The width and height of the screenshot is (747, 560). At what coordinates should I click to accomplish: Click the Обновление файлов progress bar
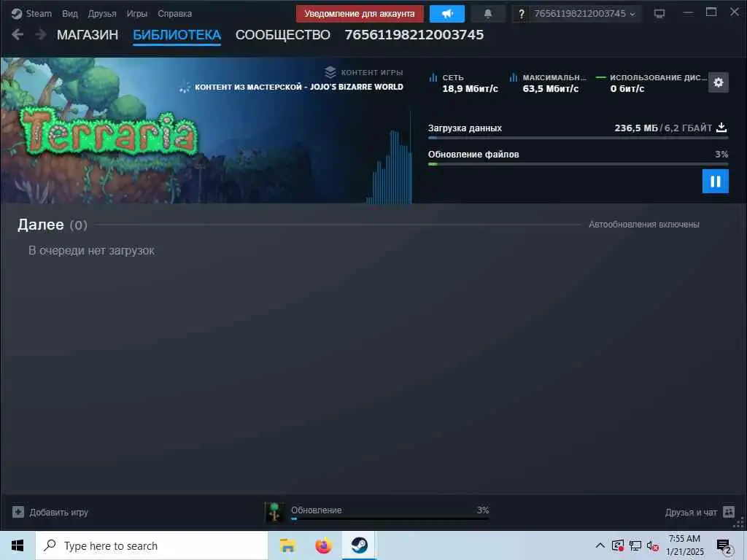[578, 164]
